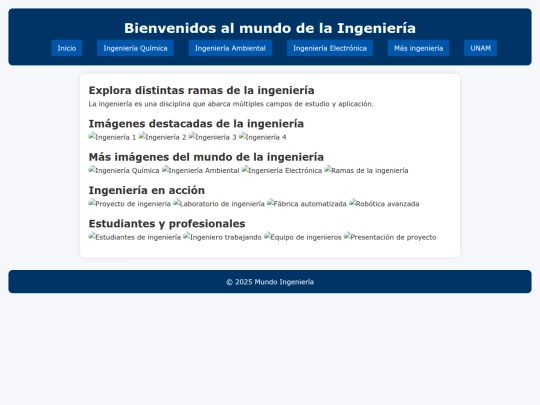Viewport: 540px width, 405px height.
Task: Select the Presentación de proyecto image
Action: (390, 237)
